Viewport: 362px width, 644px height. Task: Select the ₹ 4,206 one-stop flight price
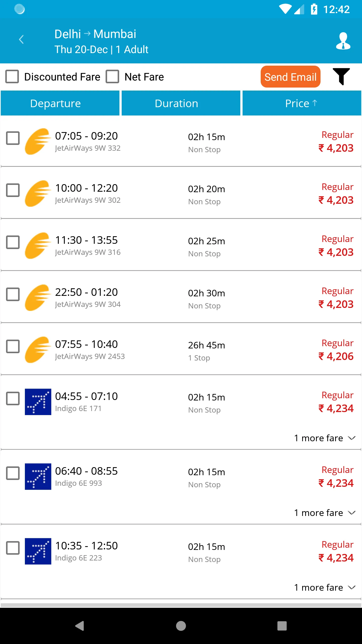(x=336, y=356)
